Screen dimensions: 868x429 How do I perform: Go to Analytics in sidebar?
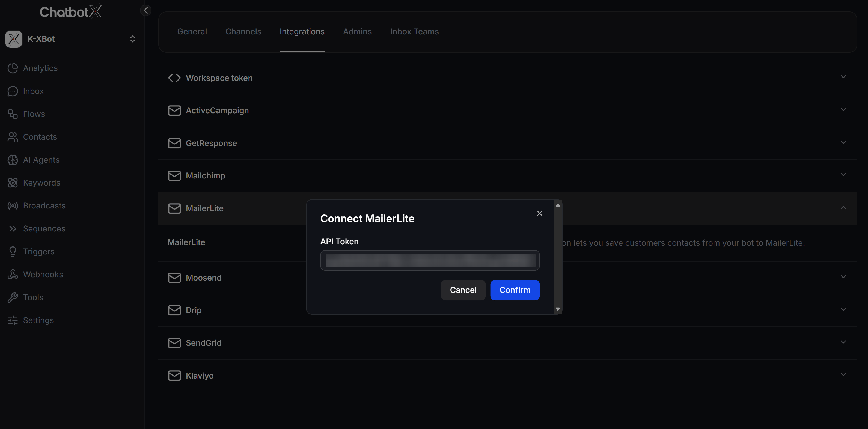click(40, 68)
